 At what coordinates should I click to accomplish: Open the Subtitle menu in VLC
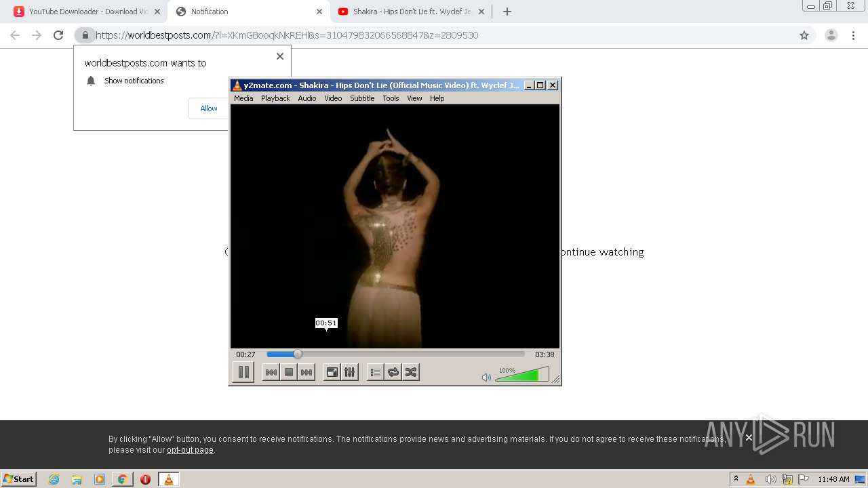pyautogui.click(x=362, y=98)
